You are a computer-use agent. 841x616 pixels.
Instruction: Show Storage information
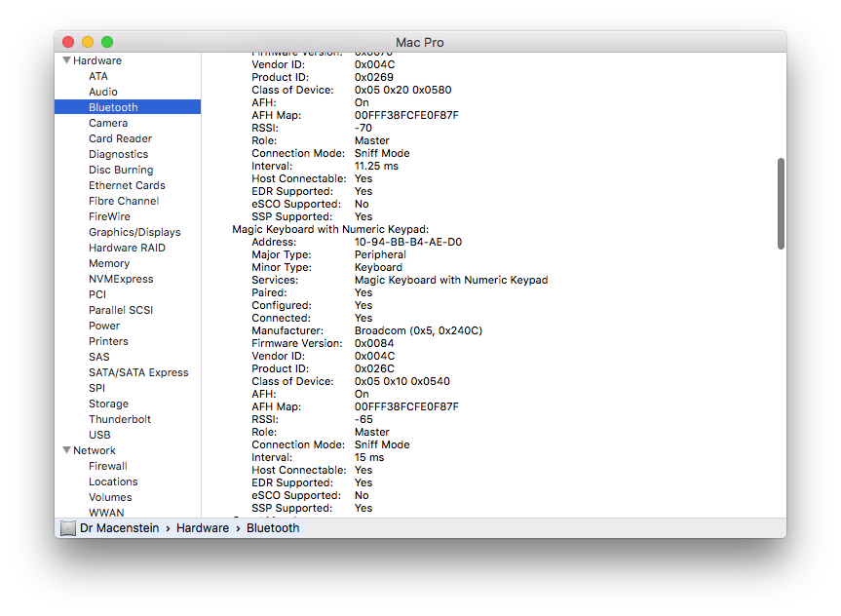pyautogui.click(x=108, y=403)
